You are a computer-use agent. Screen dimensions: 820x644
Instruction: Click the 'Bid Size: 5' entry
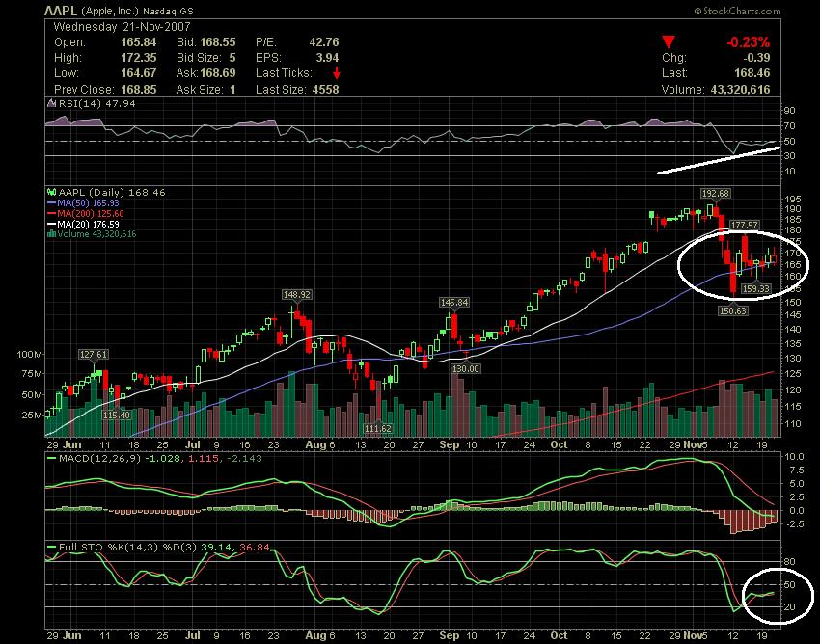pyautogui.click(x=206, y=58)
